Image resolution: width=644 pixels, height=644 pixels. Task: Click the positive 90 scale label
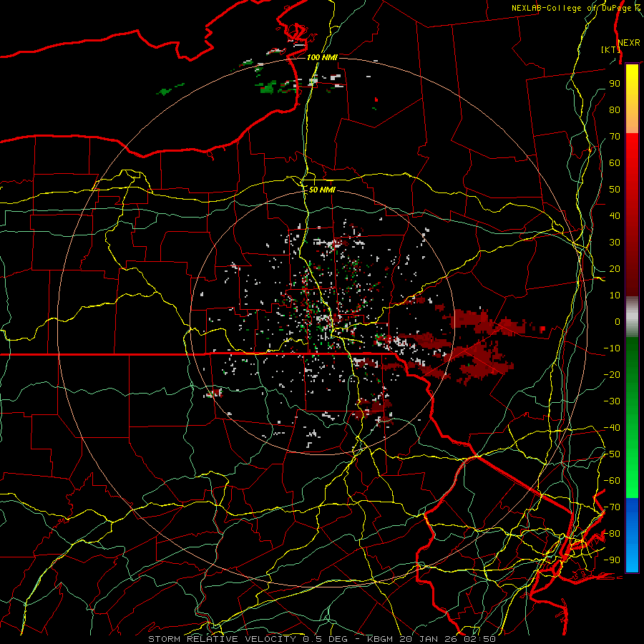tap(615, 84)
